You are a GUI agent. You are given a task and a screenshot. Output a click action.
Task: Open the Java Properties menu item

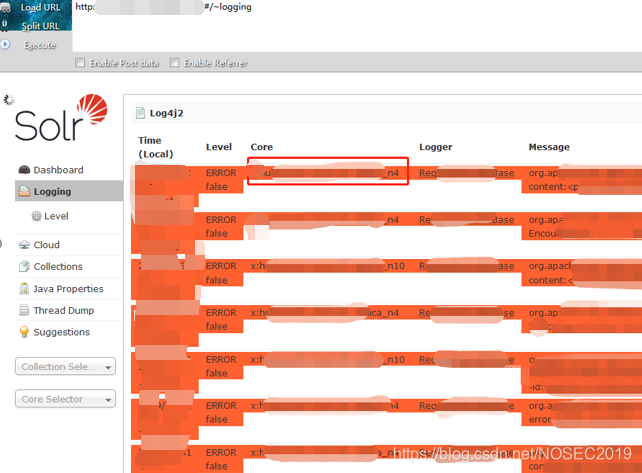click(68, 289)
